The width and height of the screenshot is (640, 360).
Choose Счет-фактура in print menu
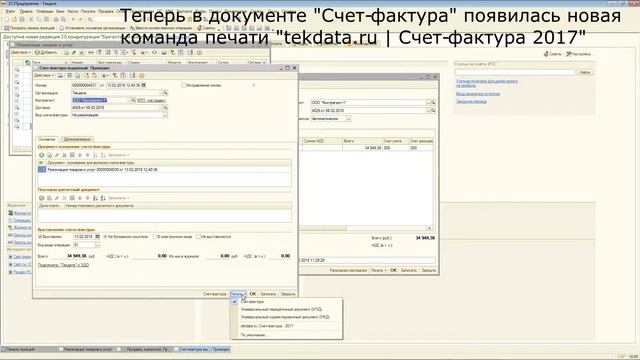tap(286, 302)
